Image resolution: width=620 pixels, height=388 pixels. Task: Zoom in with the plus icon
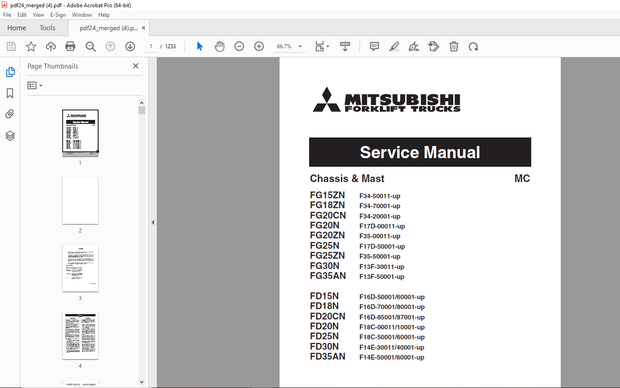259,47
